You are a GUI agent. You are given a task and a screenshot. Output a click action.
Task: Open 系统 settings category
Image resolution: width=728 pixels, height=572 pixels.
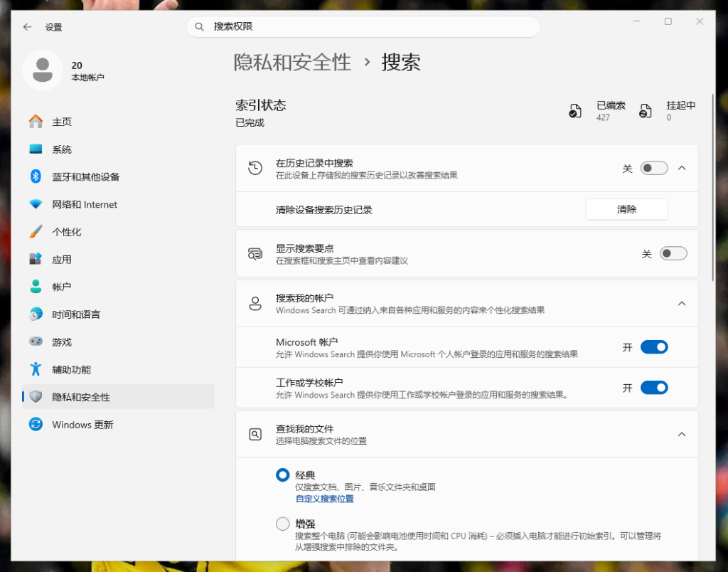tap(119, 149)
